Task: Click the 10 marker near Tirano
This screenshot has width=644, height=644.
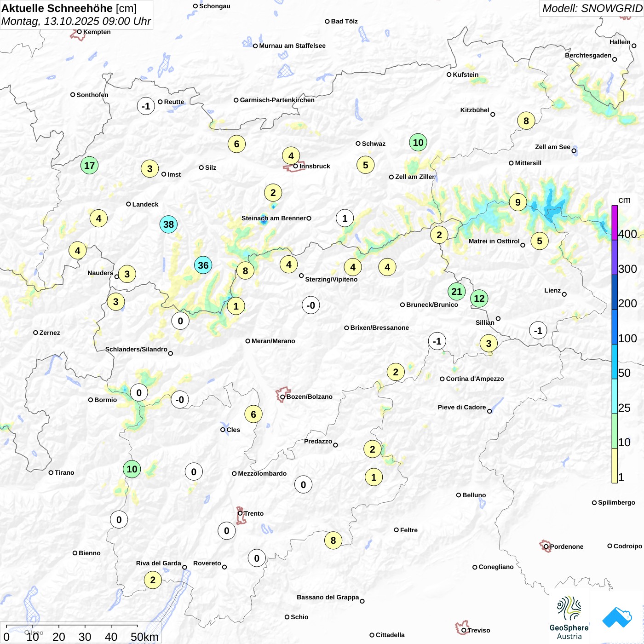Action: point(132,469)
